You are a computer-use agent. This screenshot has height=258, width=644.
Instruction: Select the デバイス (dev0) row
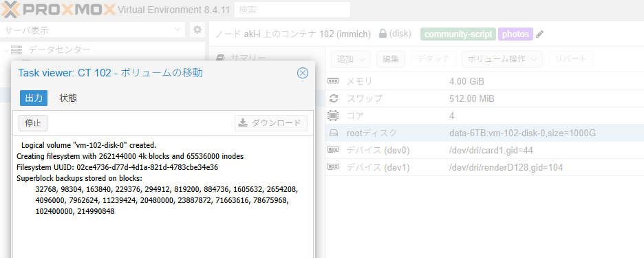click(484, 151)
